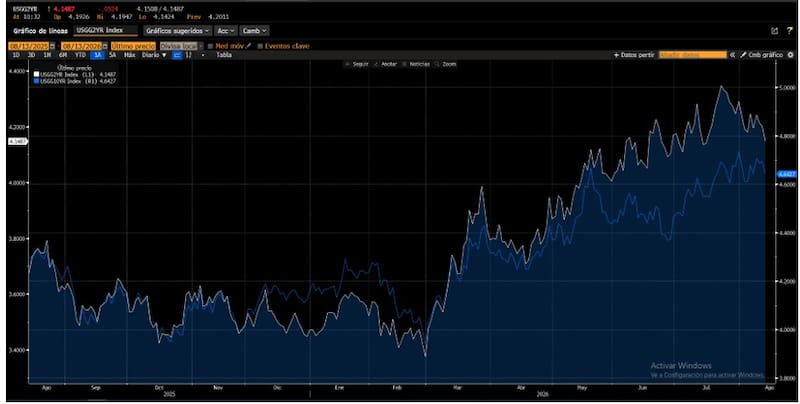The width and height of the screenshot is (800, 404).
Task: Expand the Camb dropdown
Action: pos(254,31)
